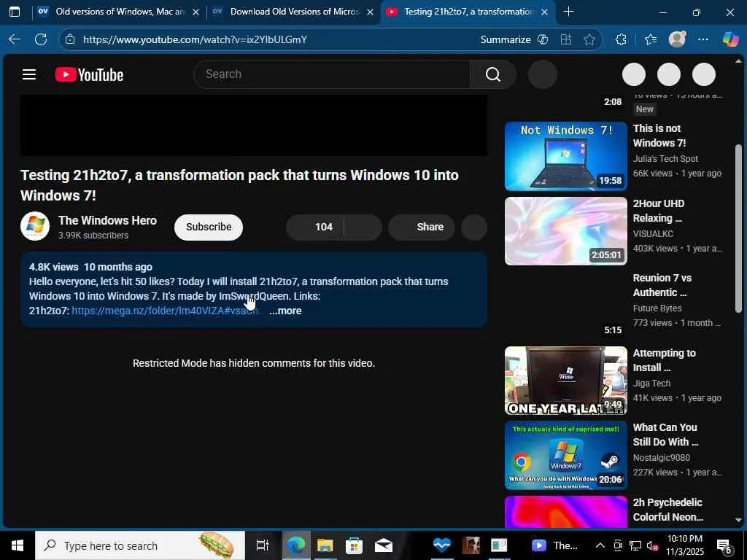Screen dimensions: 747x560
Task: Click the Edge back arrow
Action: (15, 39)
